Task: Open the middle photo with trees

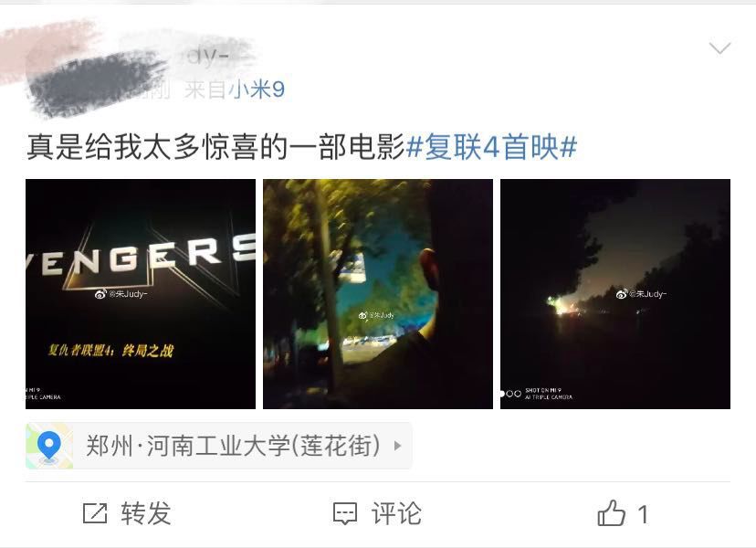Action: pyautogui.click(x=377, y=294)
